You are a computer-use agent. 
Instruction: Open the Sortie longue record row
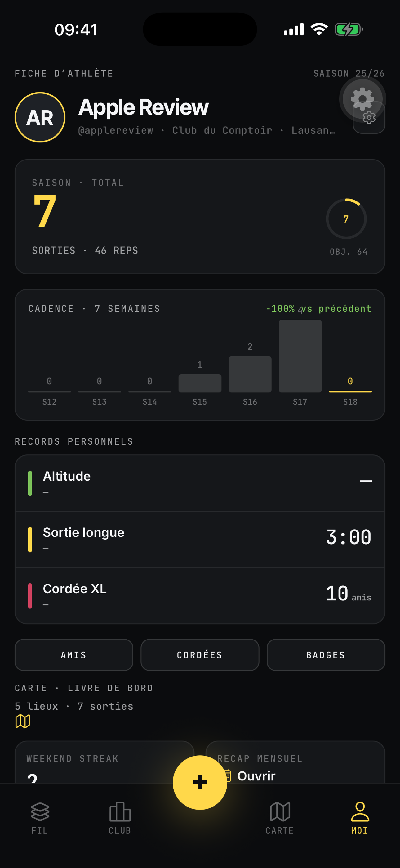tap(200, 540)
